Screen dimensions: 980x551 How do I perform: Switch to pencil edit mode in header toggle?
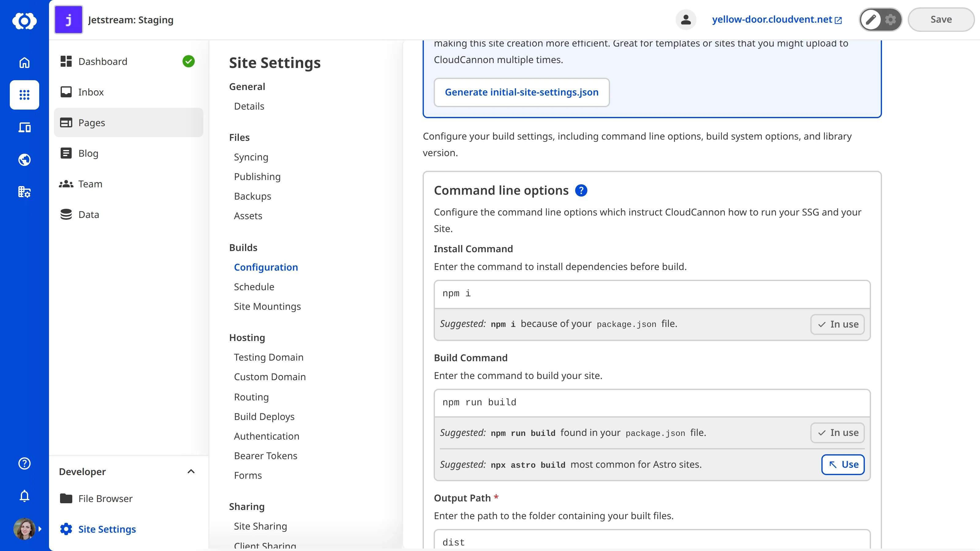pos(870,19)
